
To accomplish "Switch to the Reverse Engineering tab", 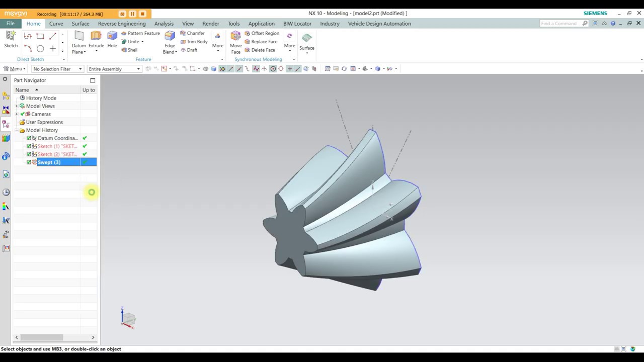I will (122, 24).
